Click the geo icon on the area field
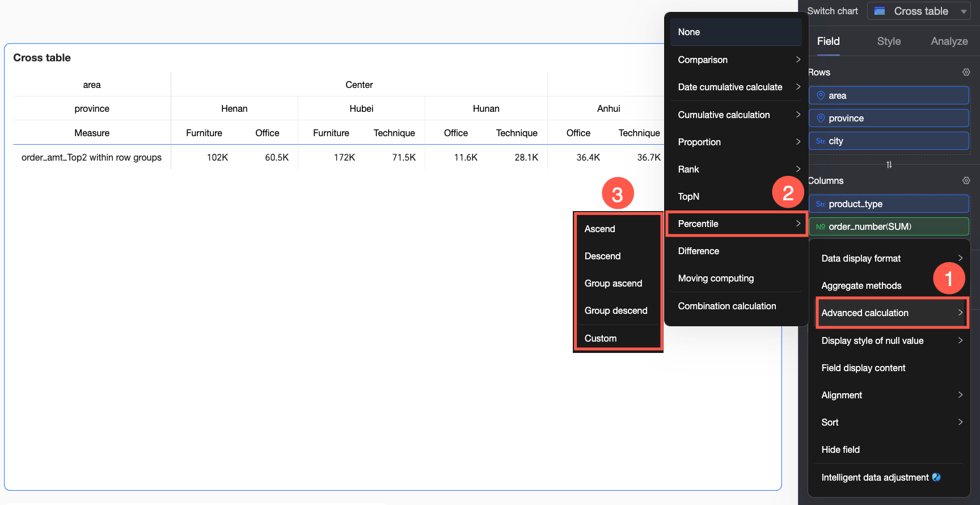 tap(821, 95)
